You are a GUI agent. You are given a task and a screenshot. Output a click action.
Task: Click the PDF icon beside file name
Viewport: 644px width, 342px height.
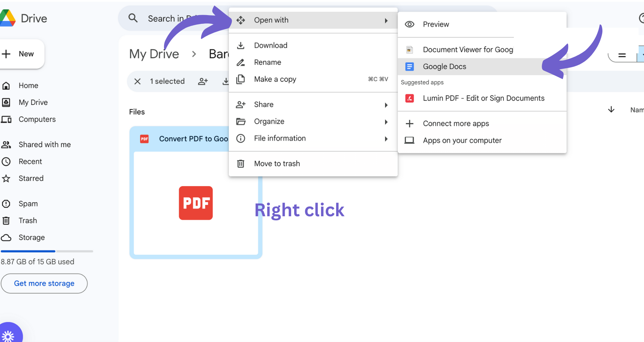tap(144, 139)
